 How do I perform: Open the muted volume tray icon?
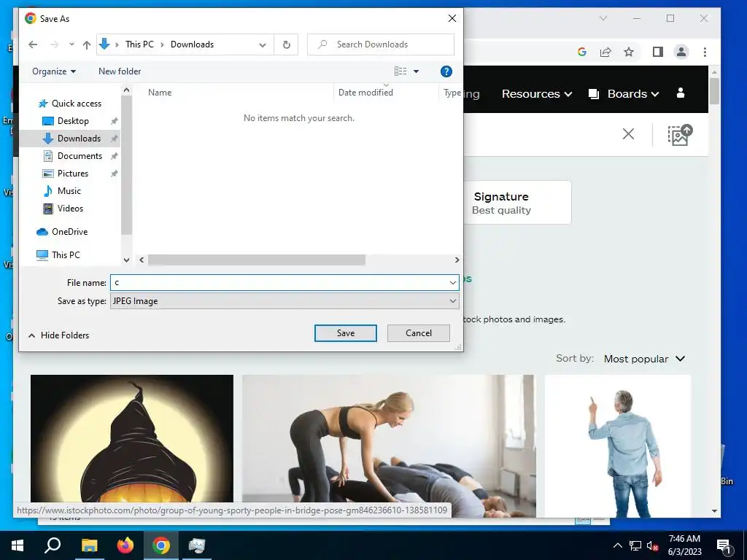[652, 545]
